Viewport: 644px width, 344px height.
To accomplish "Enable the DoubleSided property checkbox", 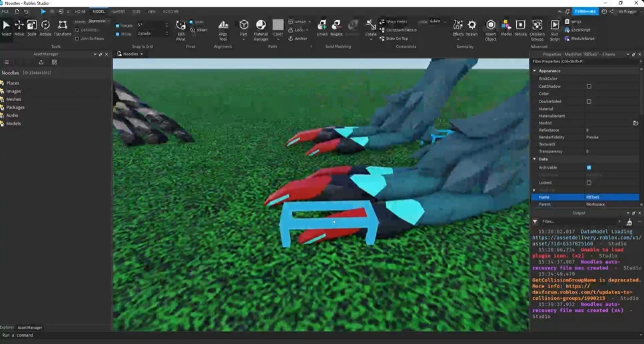I will (589, 101).
